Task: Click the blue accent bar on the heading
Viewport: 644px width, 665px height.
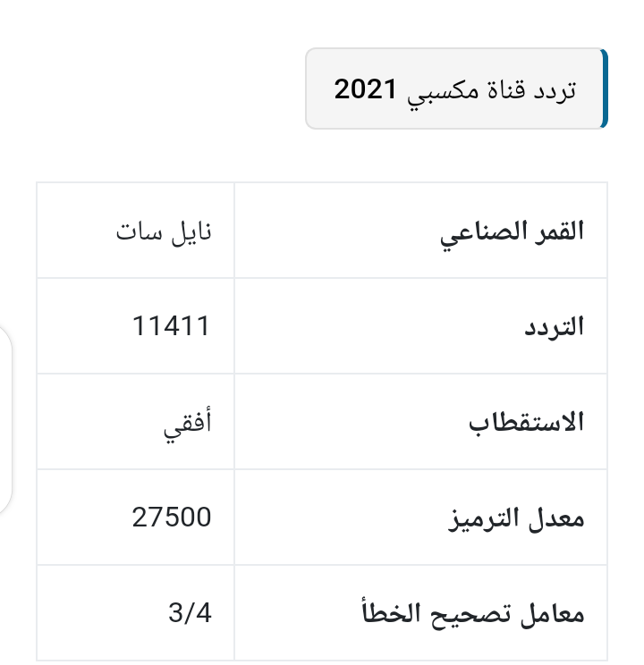Action: pyautogui.click(x=605, y=88)
